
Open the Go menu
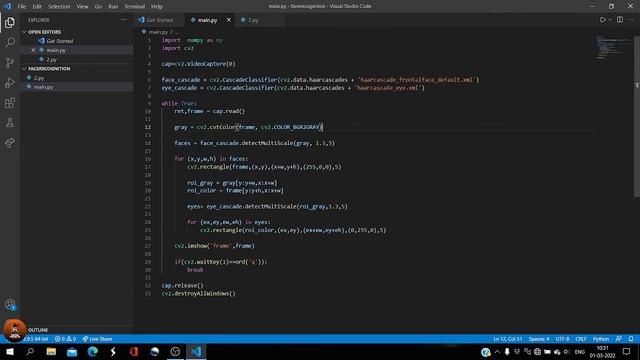[98, 7]
